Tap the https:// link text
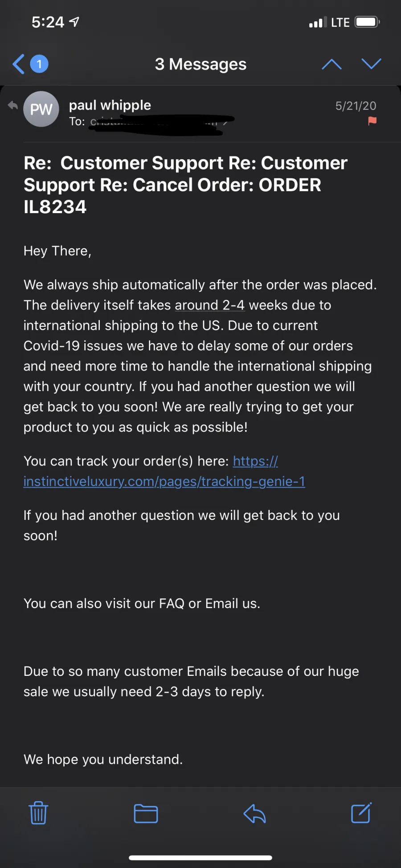This screenshot has width=401, height=868. pyautogui.click(x=255, y=461)
